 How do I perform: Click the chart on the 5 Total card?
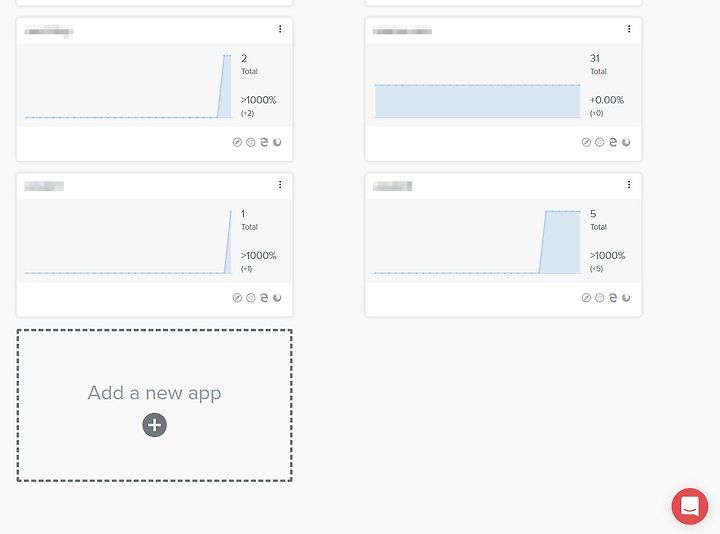point(478,242)
